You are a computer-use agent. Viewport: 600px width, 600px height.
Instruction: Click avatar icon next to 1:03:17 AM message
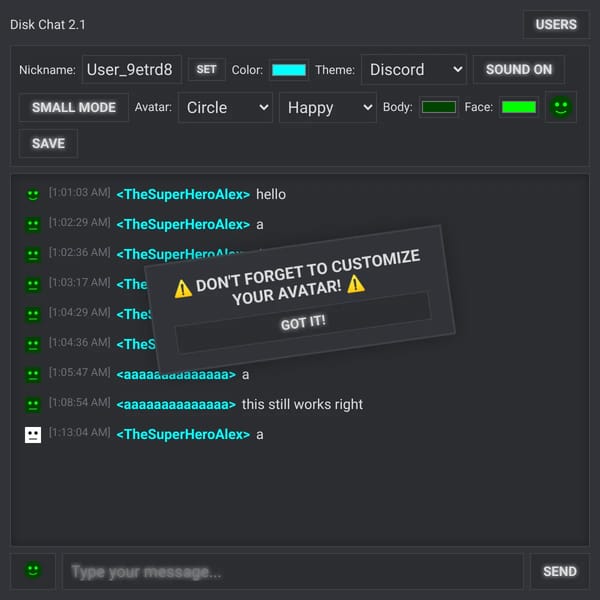tap(33, 284)
